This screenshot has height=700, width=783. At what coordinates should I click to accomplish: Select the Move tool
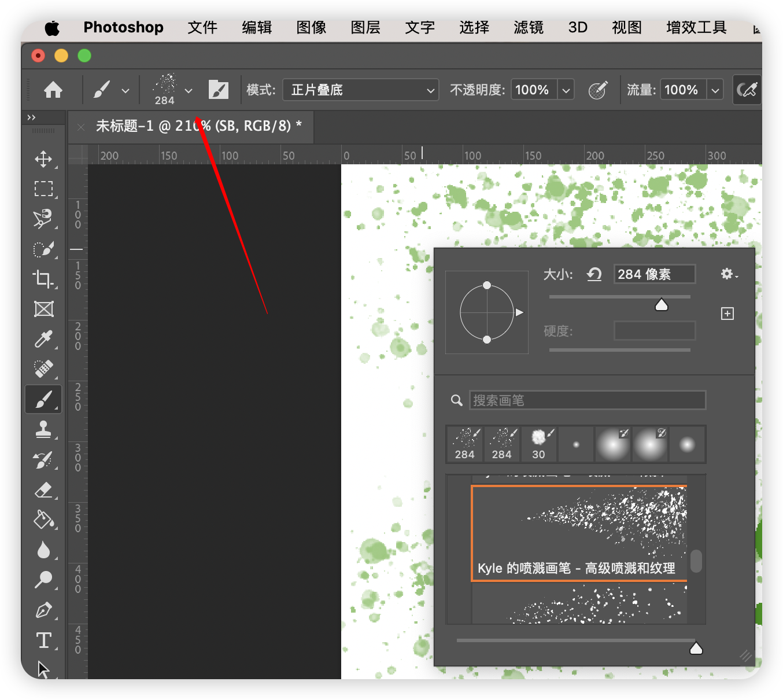pos(43,159)
